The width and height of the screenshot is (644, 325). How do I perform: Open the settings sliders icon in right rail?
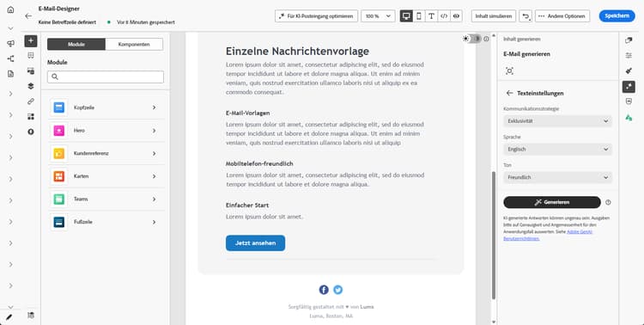[629, 56]
